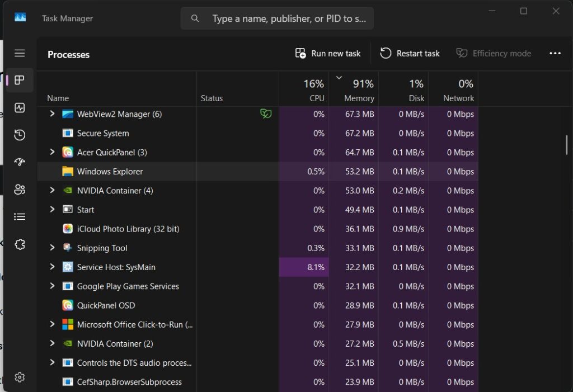Click the Windows Explorer folder icon

pos(68,171)
